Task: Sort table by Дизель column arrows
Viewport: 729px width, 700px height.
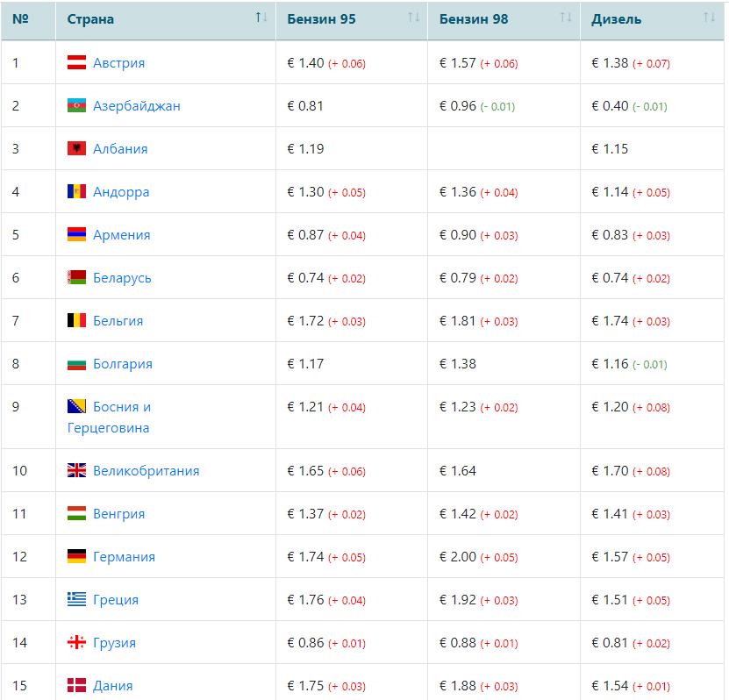Action: (x=709, y=18)
